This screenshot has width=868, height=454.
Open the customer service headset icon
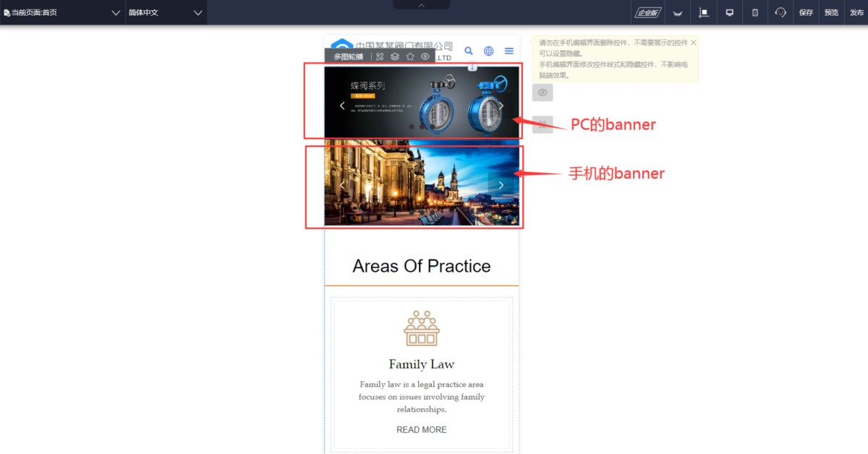tap(780, 12)
